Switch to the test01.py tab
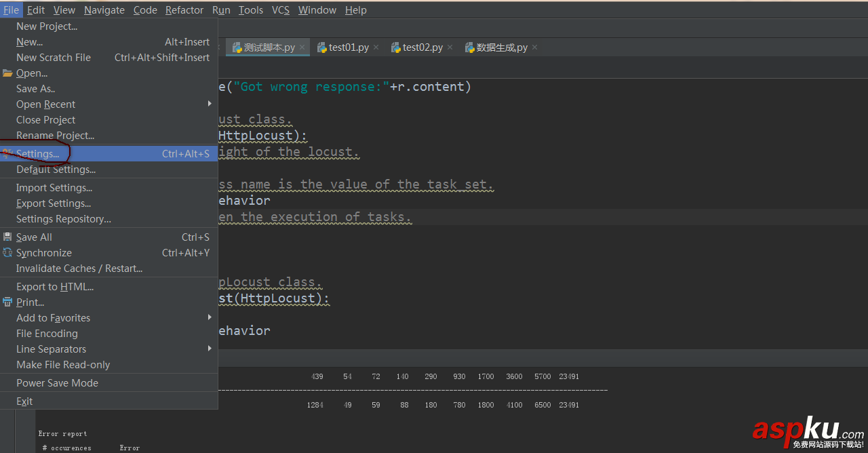Viewport: 868px width, 453px height. tap(349, 47)
